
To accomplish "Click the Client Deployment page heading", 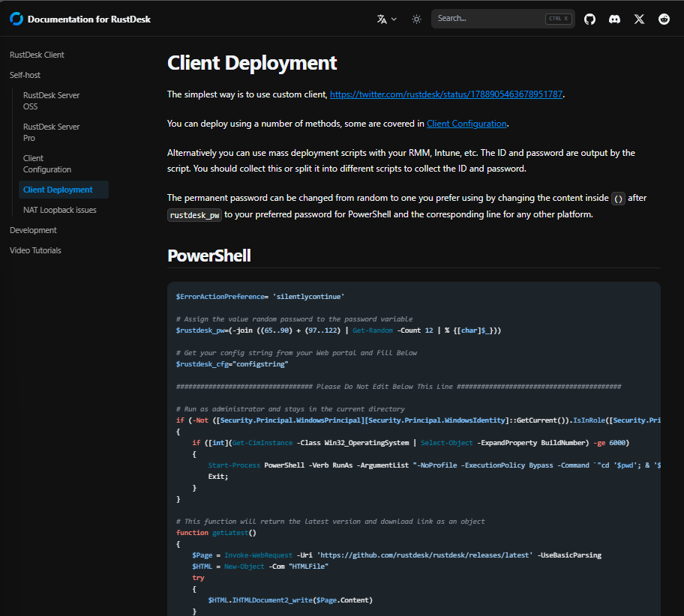I will point(252,63).
